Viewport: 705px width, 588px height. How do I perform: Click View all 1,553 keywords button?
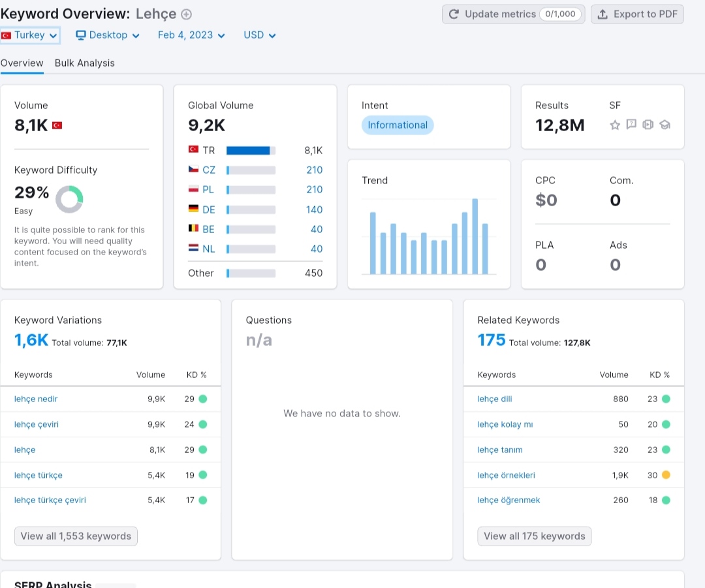[76, 536]
